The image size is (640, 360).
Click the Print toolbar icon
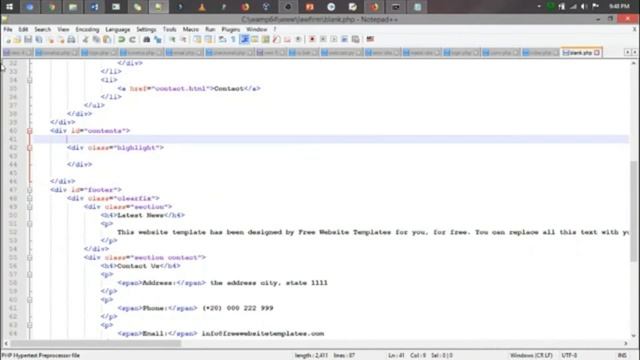pyautogui.click(x=71, y=40)
